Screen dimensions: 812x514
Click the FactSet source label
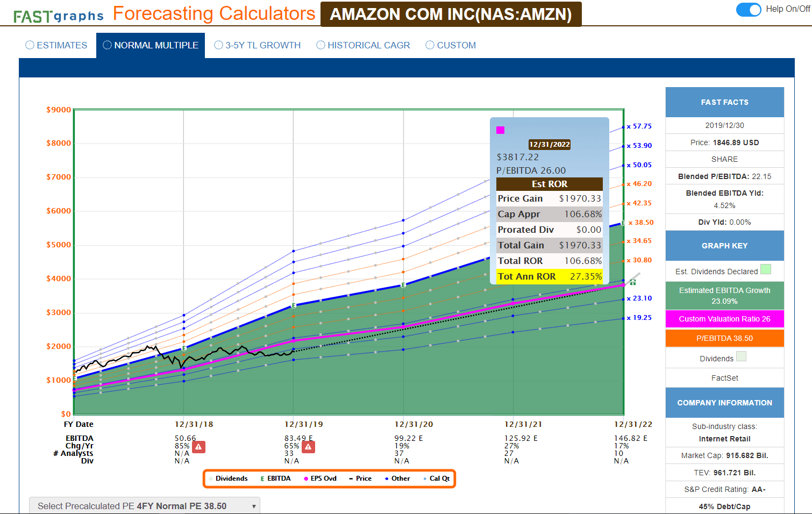(724, 378)
